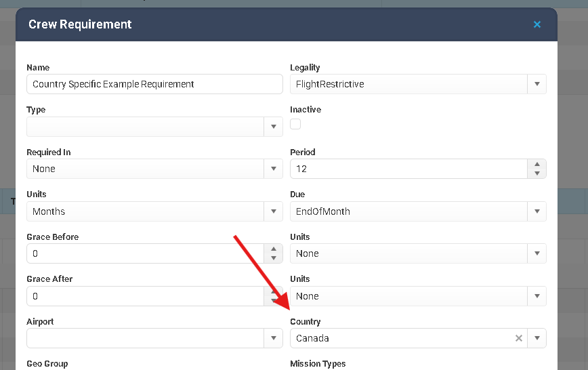Open the Legality dropdown arrow
588x370 pixels.
point(537,84)
